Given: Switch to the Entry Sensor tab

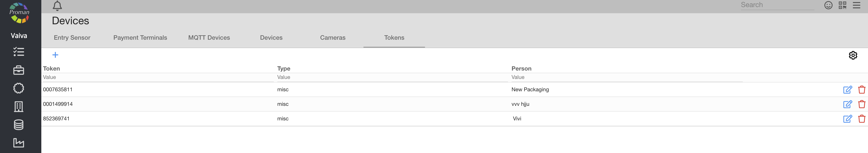Looking at the screenshot, I should [72, 37].
